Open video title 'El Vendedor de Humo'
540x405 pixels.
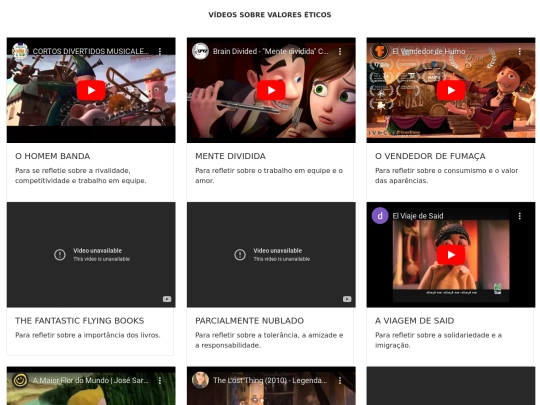(x=429, y=51)
